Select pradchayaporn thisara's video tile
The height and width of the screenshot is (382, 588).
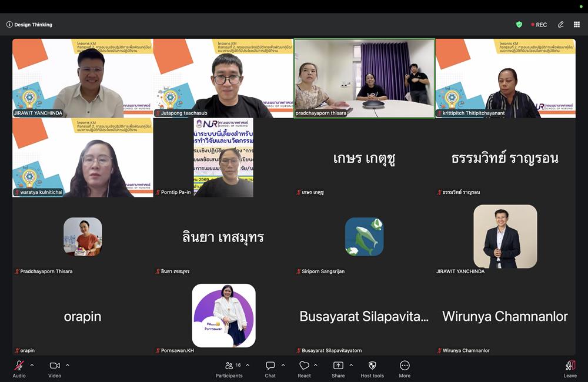pyautogui.click(x=365, y=78)
